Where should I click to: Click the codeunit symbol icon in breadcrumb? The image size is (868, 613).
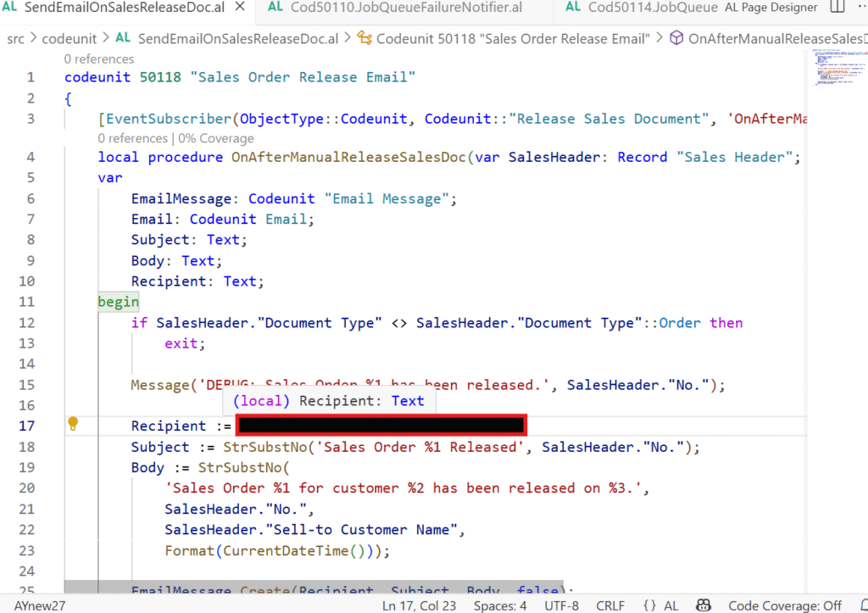[x=364, y=39]
